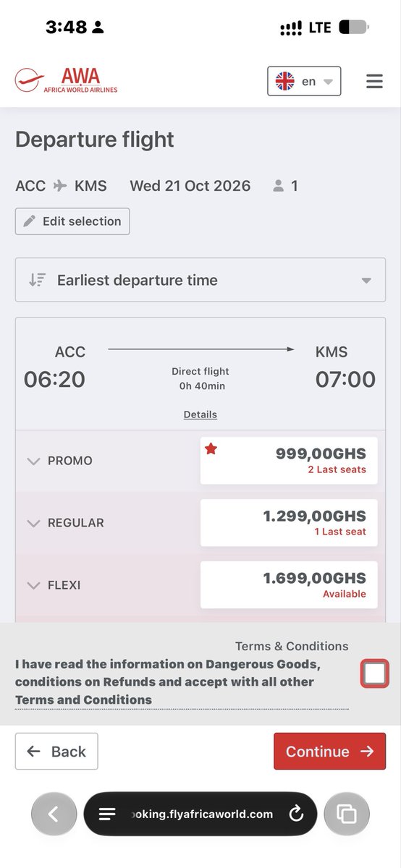Open the browser tabs overview icon

[347, 814]
